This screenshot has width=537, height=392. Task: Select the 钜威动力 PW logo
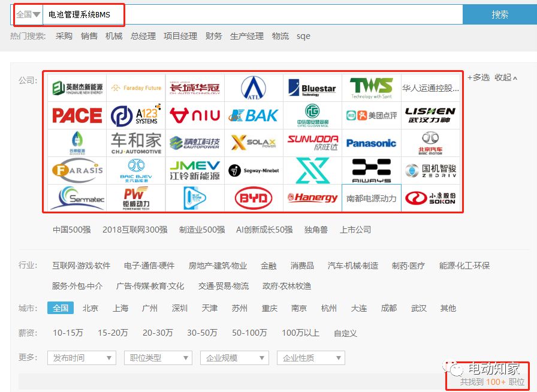point(136,198)
